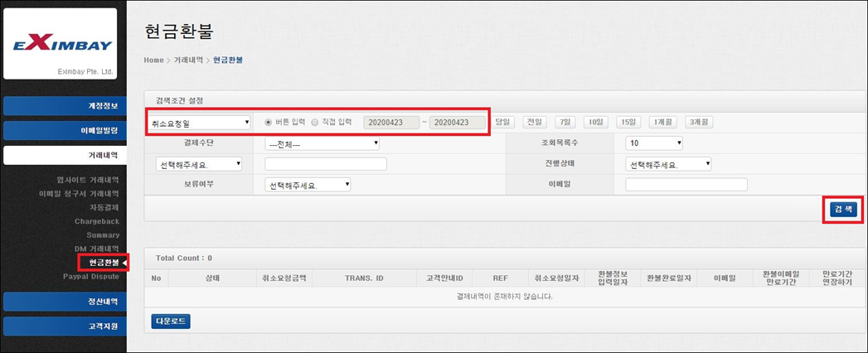Click the 취소요청일자 column header
The image size is (868, 353).
556,278
